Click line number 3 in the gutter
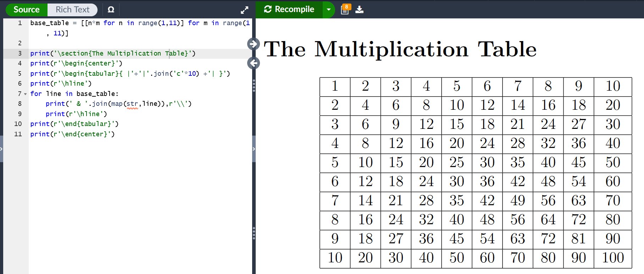The height and width of the screenshot is (274, 644). click(20, 53)
